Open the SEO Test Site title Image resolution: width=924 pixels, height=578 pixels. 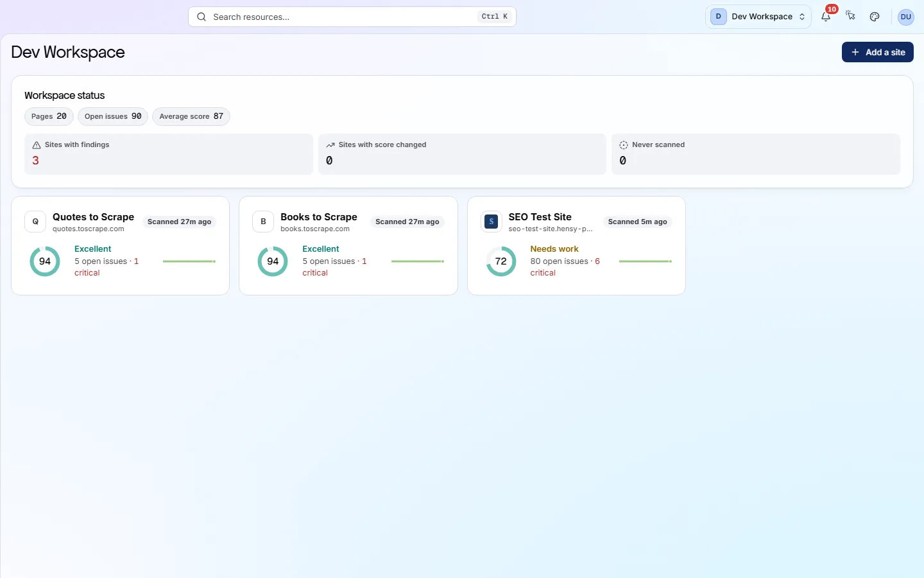click(540, 217)
